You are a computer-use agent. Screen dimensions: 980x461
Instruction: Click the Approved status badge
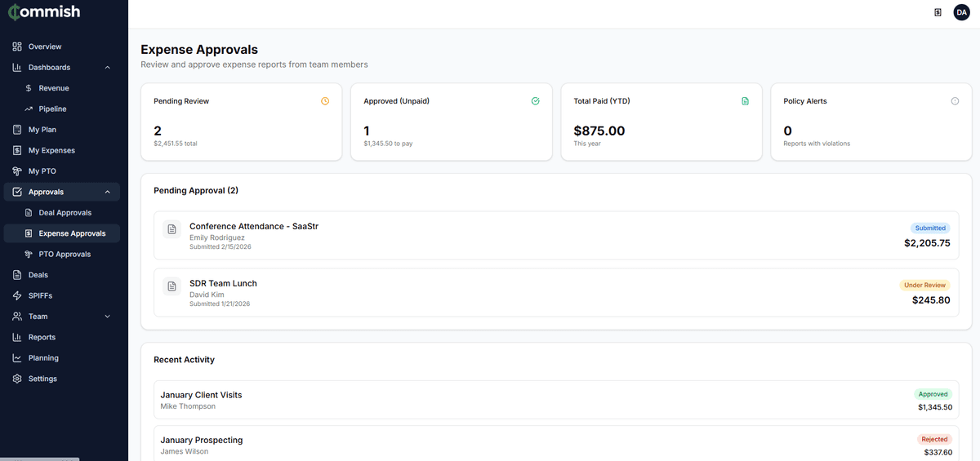click(x=933, y=394)
